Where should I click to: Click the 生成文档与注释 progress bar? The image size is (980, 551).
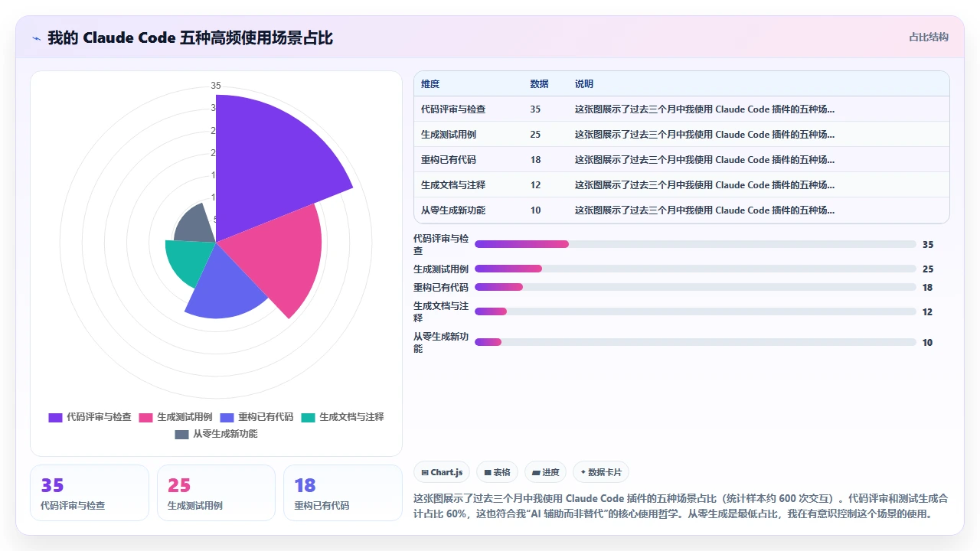point(695,311)
